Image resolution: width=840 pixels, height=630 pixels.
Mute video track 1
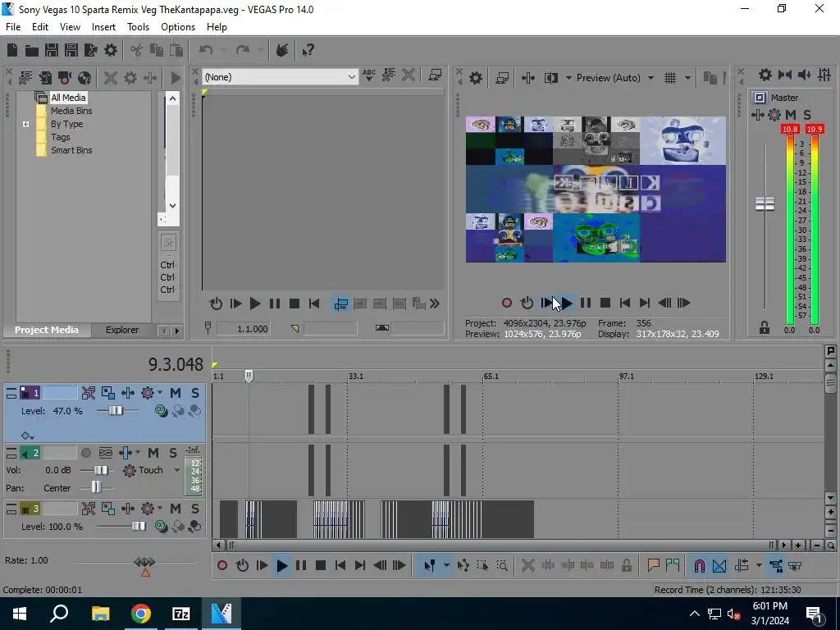coord(176,393)
